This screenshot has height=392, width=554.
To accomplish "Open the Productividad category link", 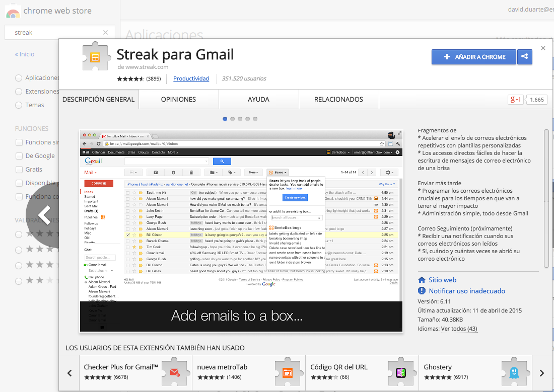I will (191, 79).
